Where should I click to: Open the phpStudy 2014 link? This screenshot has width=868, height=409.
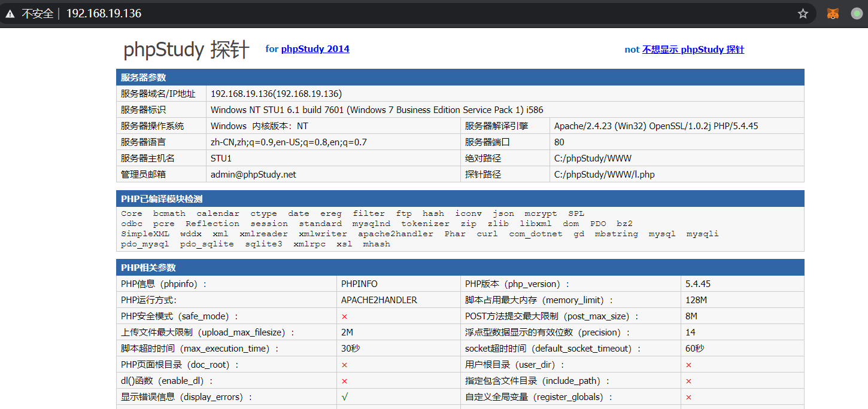click(x=315, y=49)
